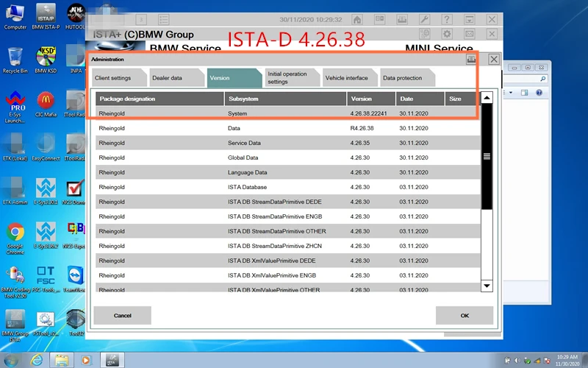The height and width of the screenshot is (368, 588).
Task: Click the ISTA taskbar button
Action: (x=112, y=361)
